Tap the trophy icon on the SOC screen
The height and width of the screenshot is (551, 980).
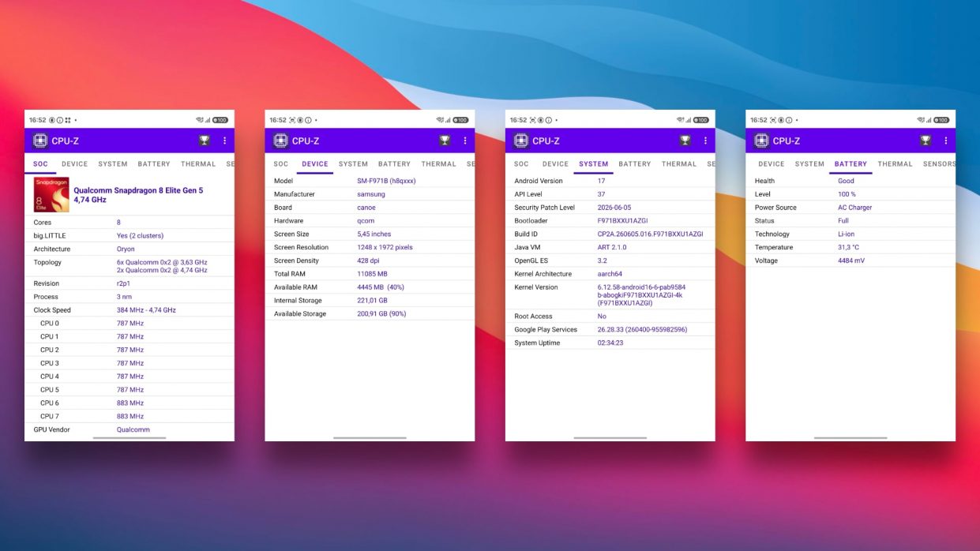point(205,141)
